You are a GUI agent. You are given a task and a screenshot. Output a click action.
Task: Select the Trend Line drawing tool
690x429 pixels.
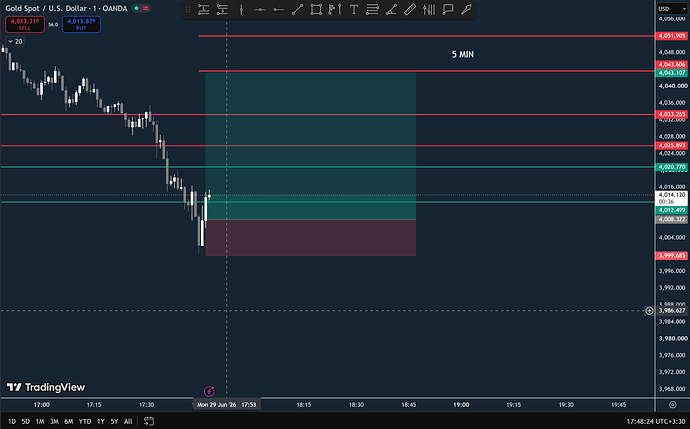297,9
